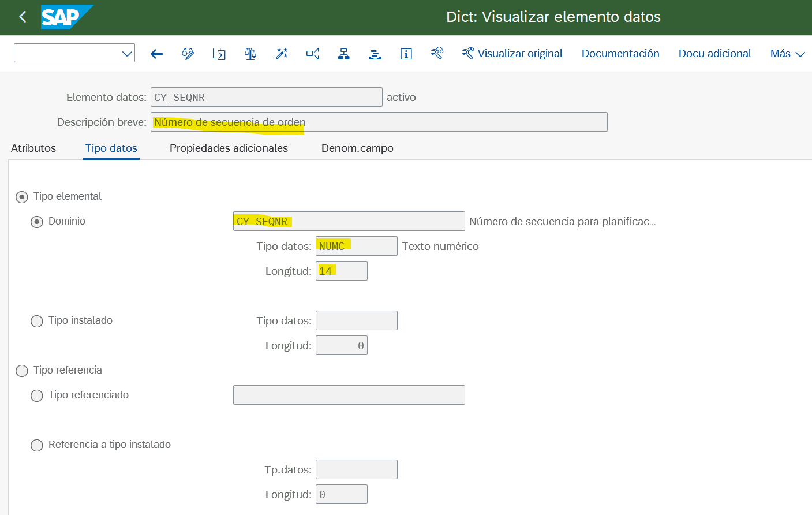812x515 pixels.
Task: Click the Visualizar original button
Action: 512,54
